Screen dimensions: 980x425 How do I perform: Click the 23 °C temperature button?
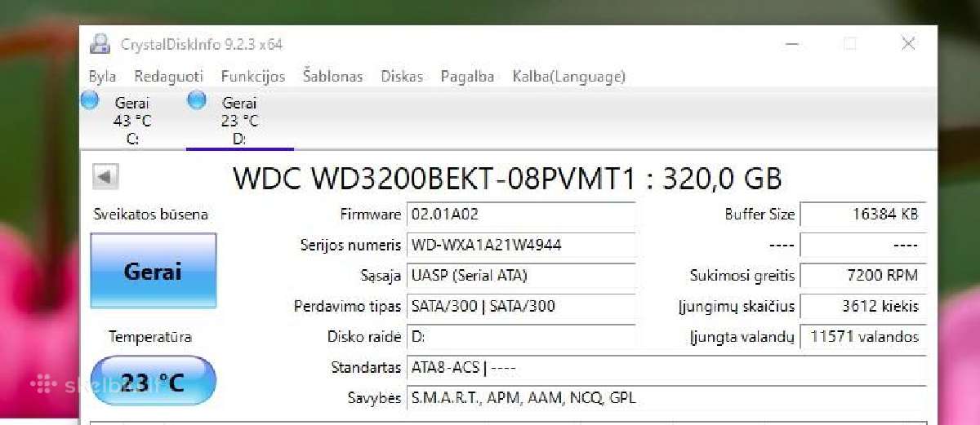point(153,382)
